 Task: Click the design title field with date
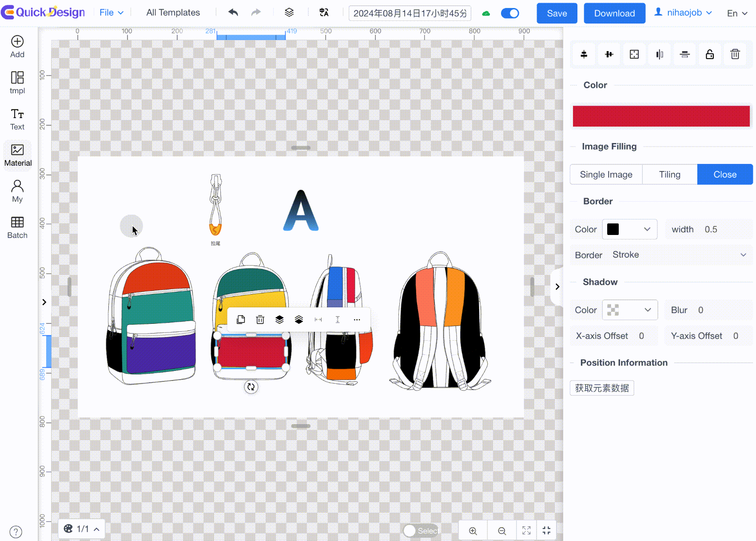410,13
